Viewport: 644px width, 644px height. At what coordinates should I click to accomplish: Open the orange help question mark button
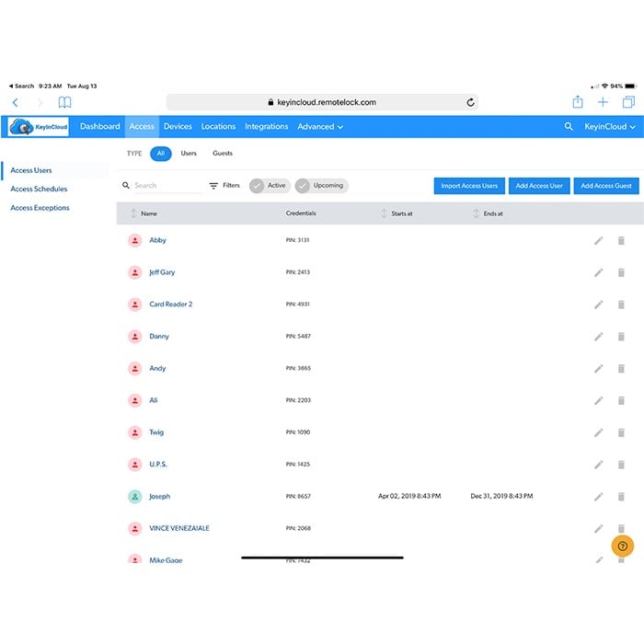(x=622, y=546)
